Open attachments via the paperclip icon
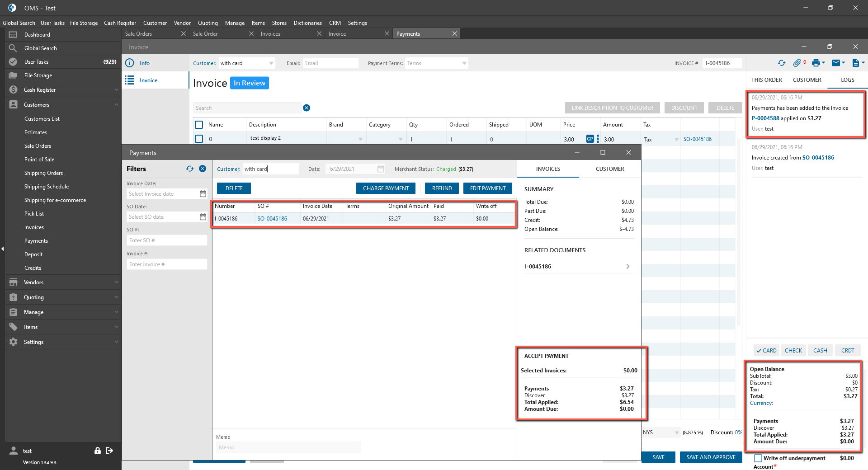The height and width of the screenshot is (470, 868). 797,63
